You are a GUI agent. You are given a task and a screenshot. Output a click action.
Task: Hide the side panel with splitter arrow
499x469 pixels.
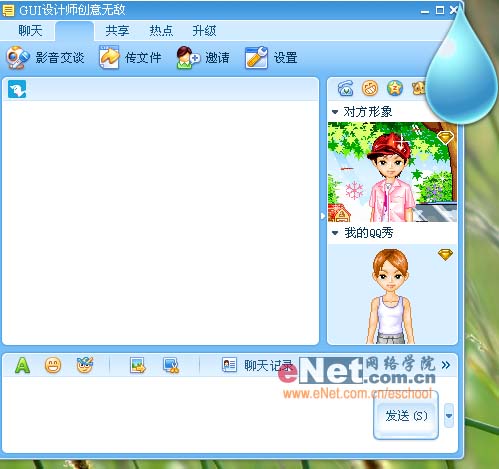pyautogui.click(x=323, y=216)
